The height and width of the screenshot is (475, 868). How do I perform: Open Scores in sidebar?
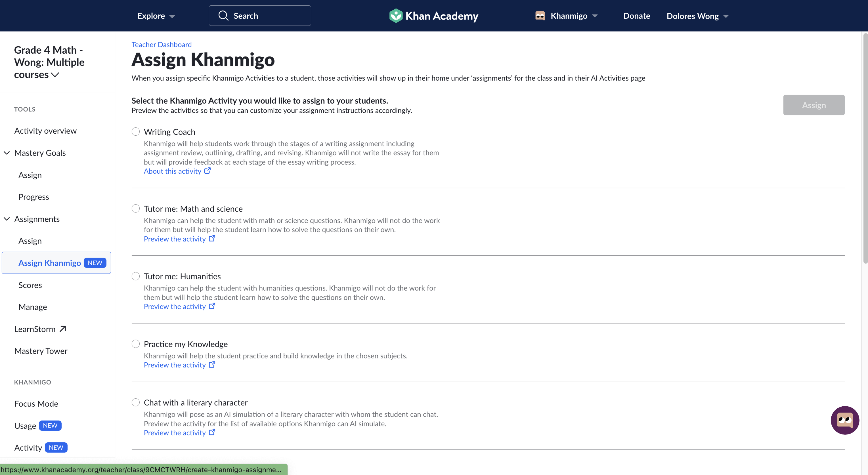click(x=30, y=285)
